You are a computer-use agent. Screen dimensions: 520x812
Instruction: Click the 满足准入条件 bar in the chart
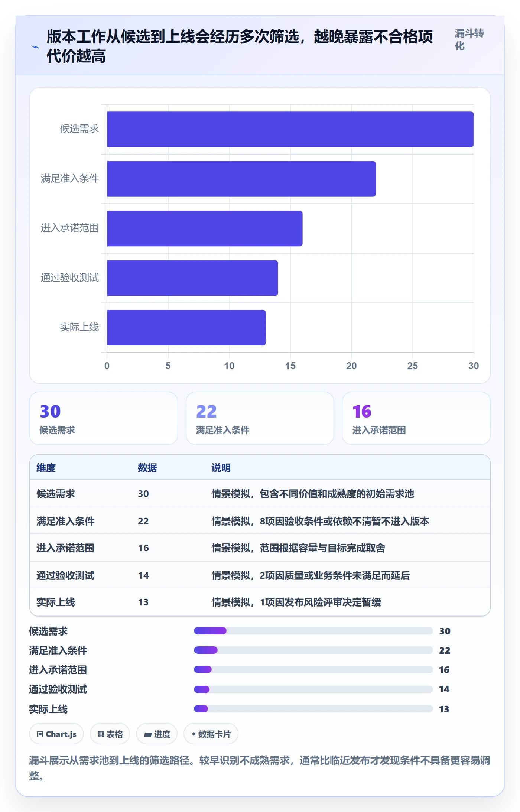point(241,179)
